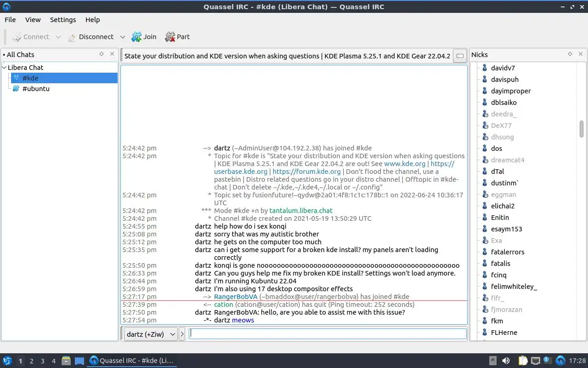
Task: Click the topic bar expand button
Action: tap(459, 56)
